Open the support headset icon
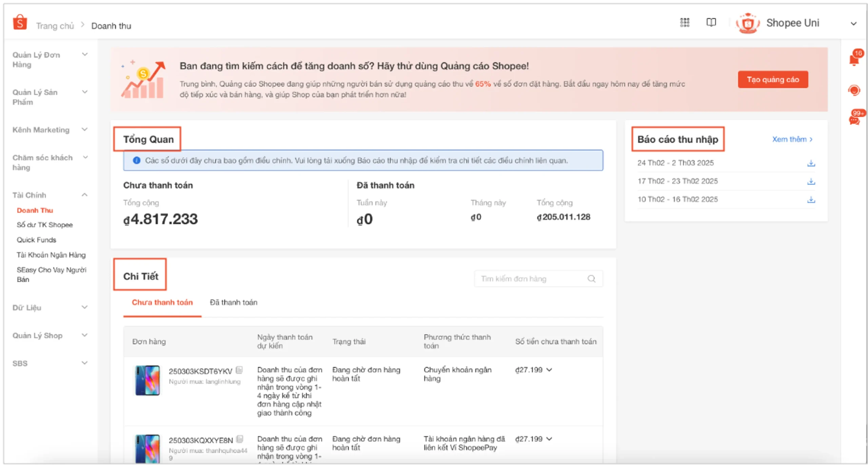 (x=854, y=90)
